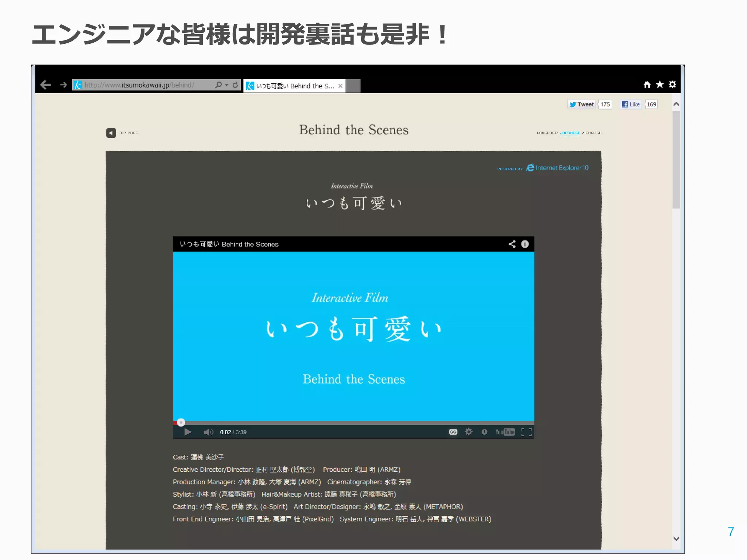Click the tweet count 175
Image resolution: width=747 pixels, height=560 pixels.
[x=605, y=104]
